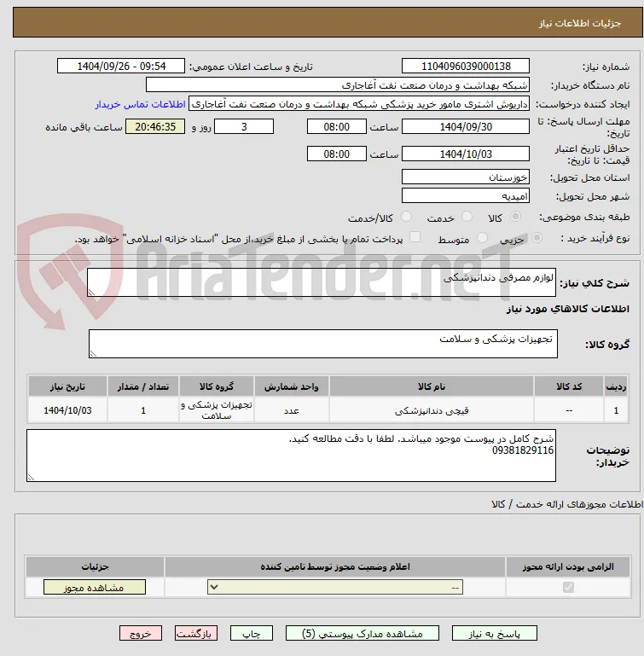Click the اعلام وضعیت مجوز توسط تامین کننده header

335,566
